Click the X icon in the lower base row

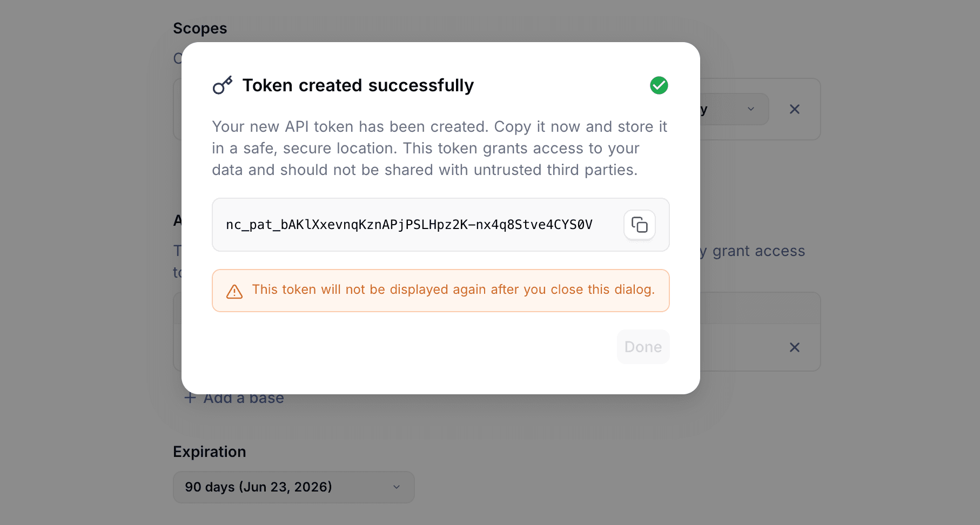point(794,347)
